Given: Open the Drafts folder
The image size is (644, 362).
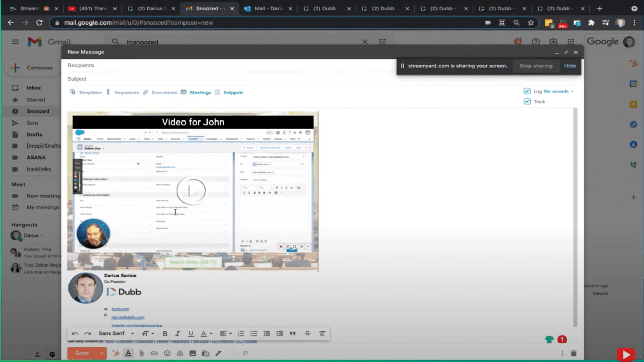Looking at the screenshot, I should pos(34,134).
